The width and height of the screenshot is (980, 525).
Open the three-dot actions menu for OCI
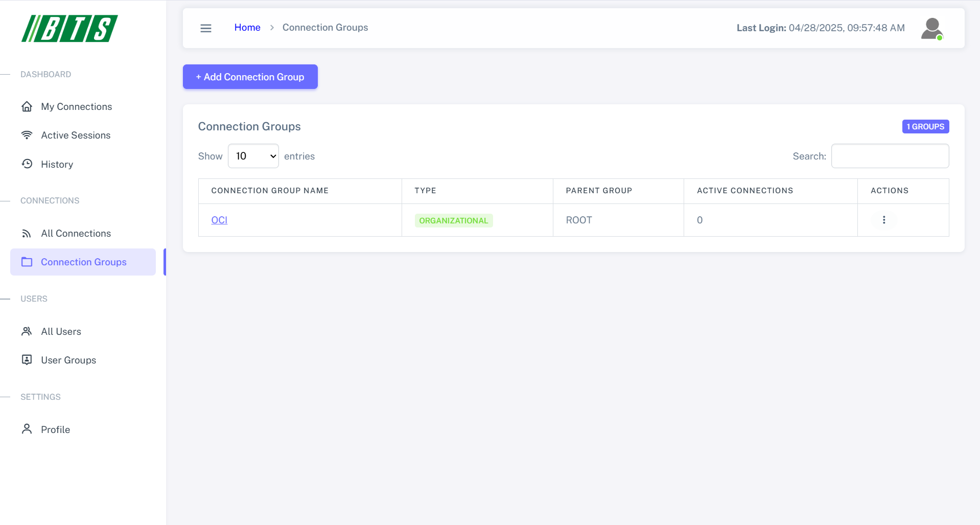(x=883, y=220)
